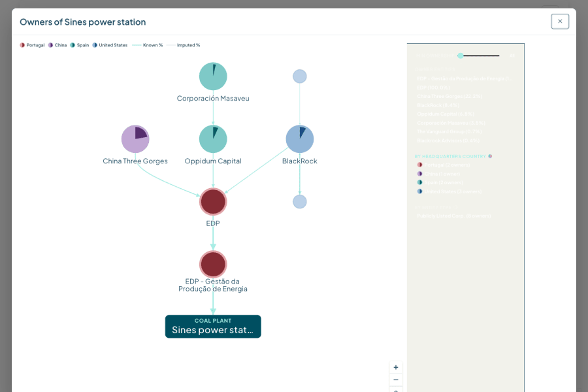Select Corporación Masaveu (3.5%) entry
Screen dimensions: 588x392
[x=451, y=123]
